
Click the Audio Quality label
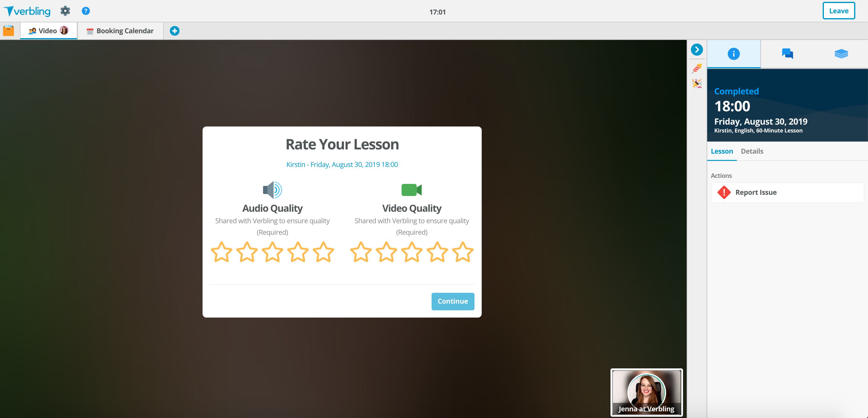point(272,208)
